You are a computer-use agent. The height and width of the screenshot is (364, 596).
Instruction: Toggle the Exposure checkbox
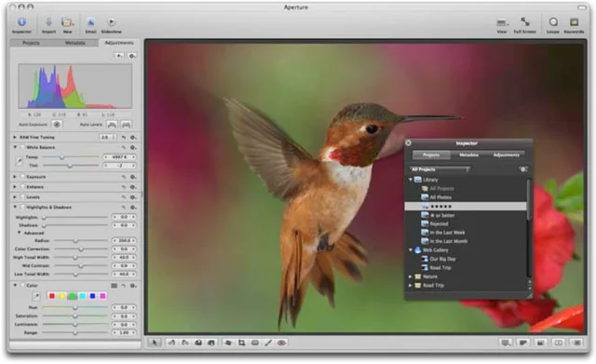point(22,177)
